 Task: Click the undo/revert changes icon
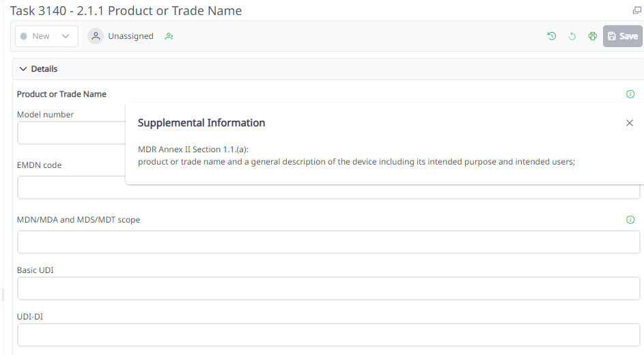click(572, 36)
